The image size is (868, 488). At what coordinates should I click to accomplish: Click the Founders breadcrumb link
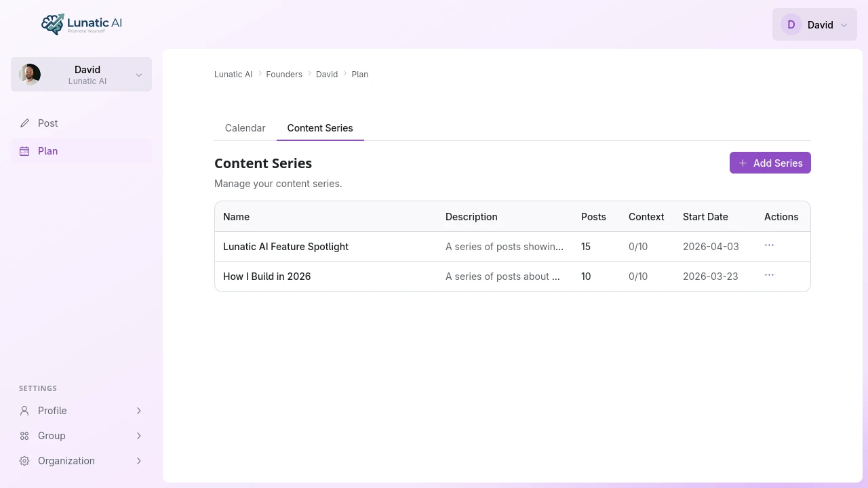click(284, 75)
